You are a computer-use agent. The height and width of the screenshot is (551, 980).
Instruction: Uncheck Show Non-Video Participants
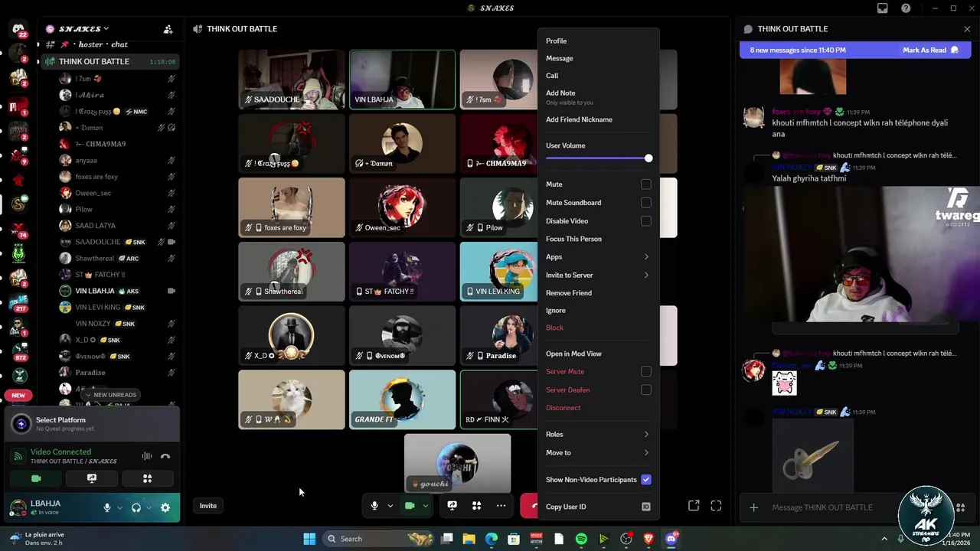646,480
